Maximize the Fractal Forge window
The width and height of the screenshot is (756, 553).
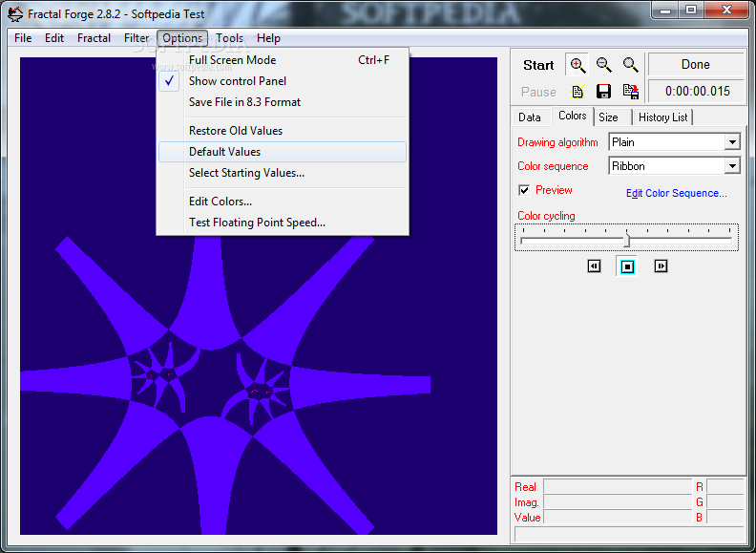[x=691, y=11]
